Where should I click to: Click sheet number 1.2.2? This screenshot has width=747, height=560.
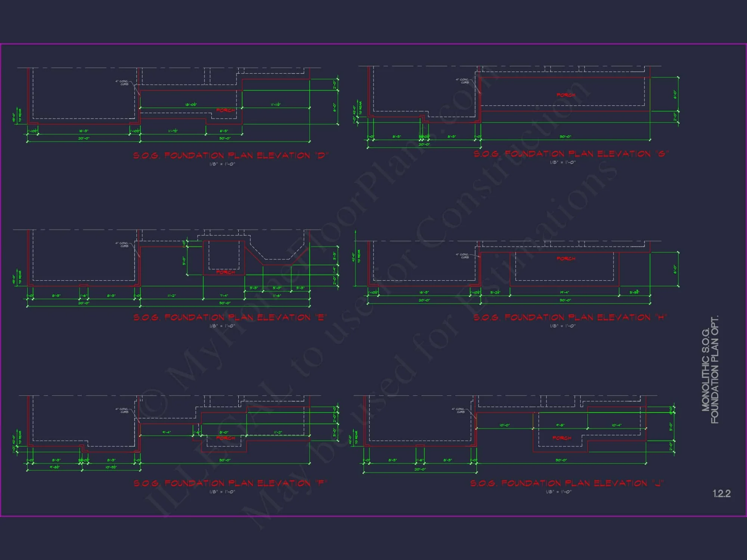point(721,494)
